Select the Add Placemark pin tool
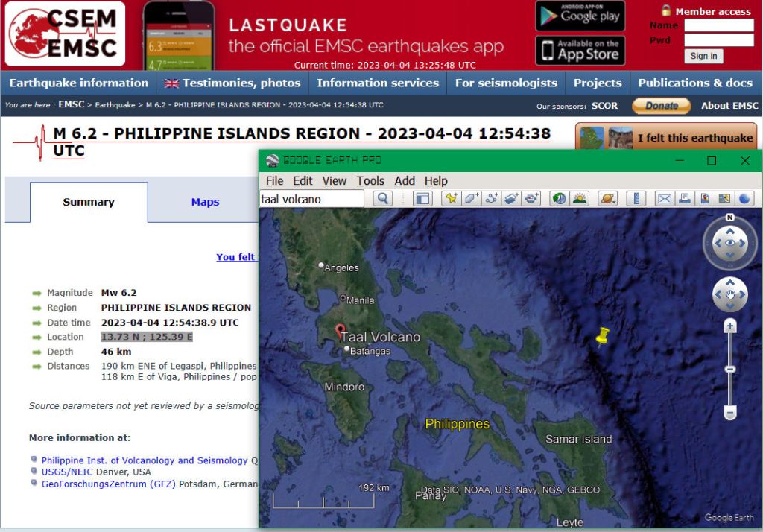 [451, 199]
